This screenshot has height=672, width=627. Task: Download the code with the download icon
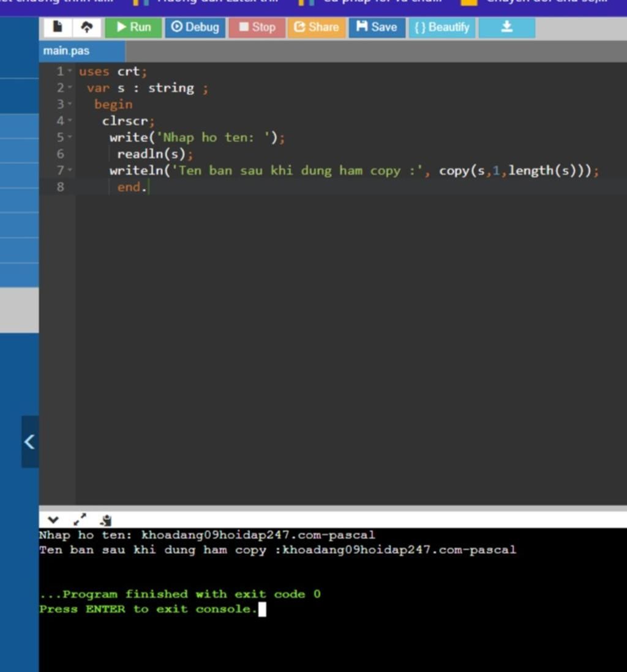(x=506, y=28)
